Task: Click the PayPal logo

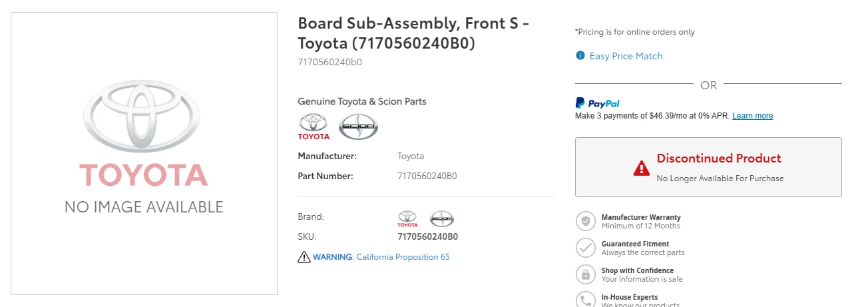Action: pos(597,103)
